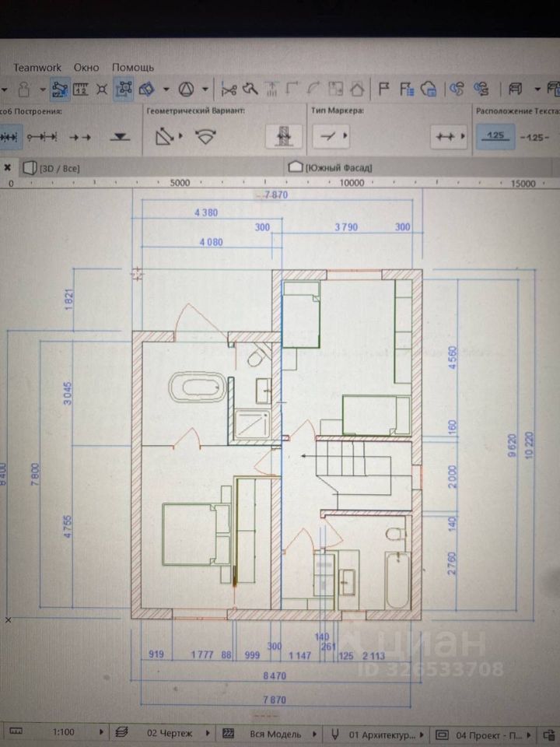Click the first linked-circles Teamwork icon
This screenshot has height=747, width=560.
[x=457, y=89]
